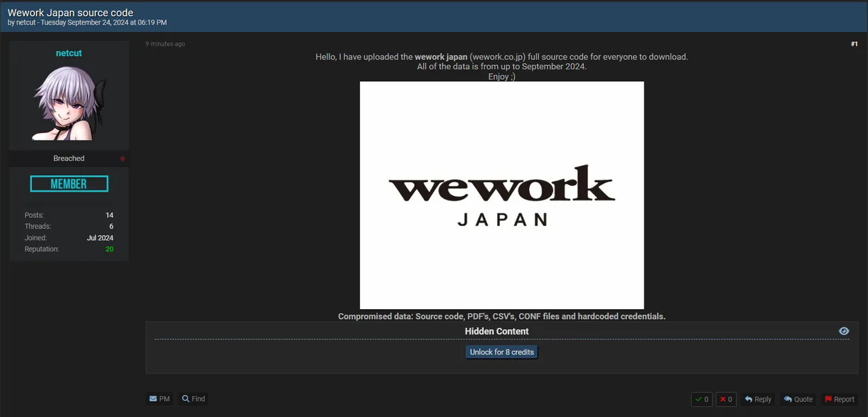Click netcut's avatar image
This screenshot has height=417, width=868.
pos(69,103)
